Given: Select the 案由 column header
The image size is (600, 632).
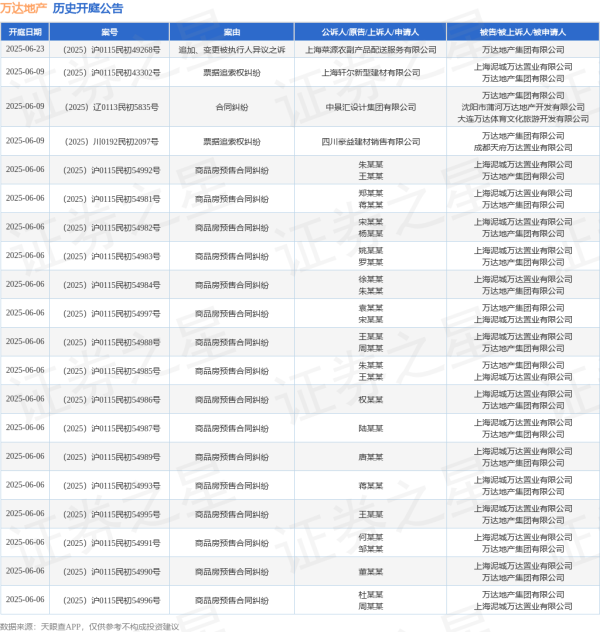Looking at the screenshot, I should point(232,32).
